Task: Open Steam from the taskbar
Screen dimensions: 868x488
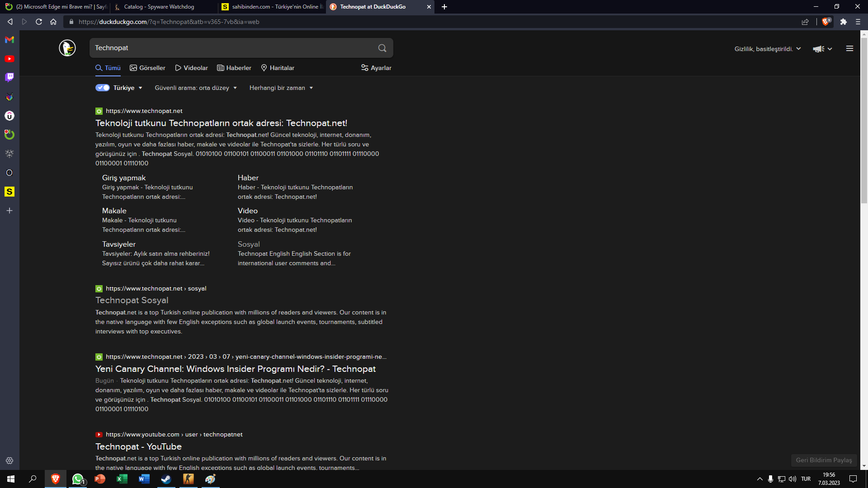Action: 166,479
